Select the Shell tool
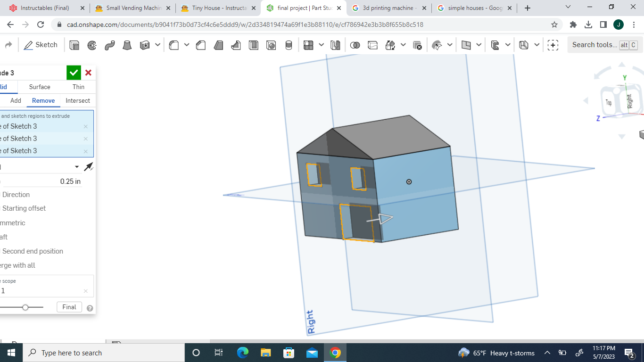 (x=253, y=44)
